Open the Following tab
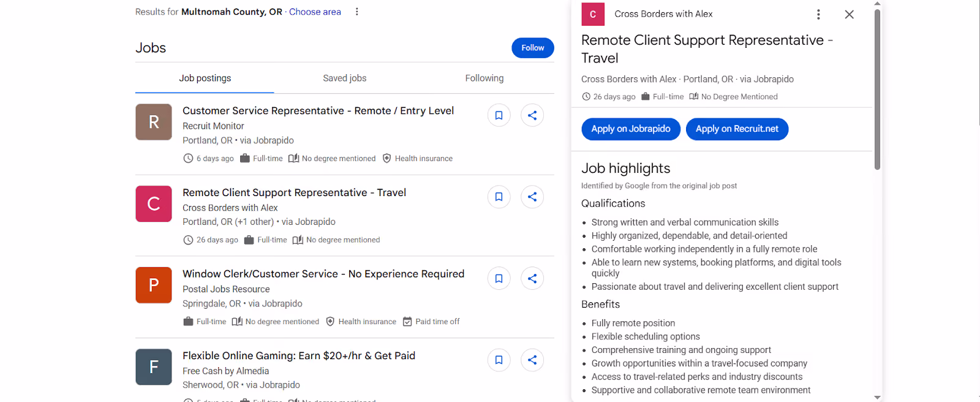980x402 pixels. pyautogui.click(x=484, y=78)
